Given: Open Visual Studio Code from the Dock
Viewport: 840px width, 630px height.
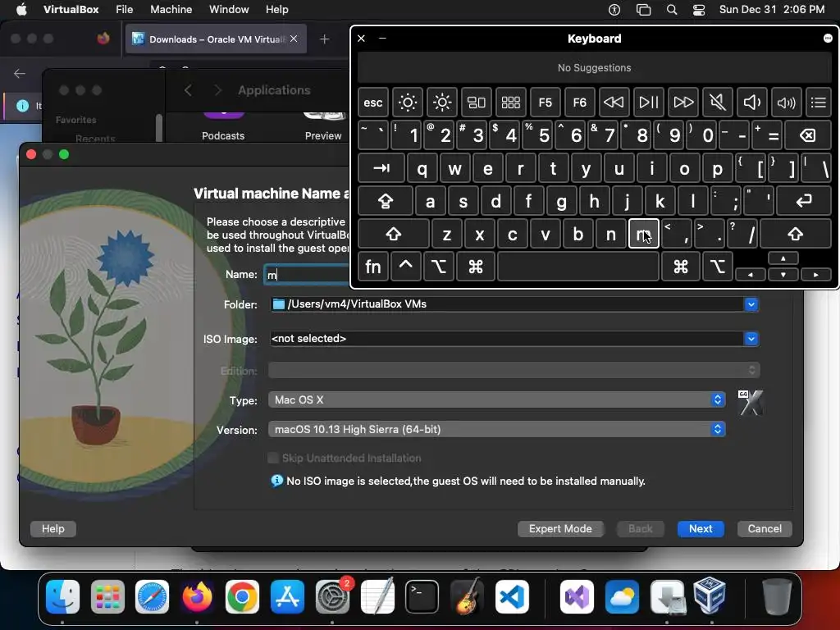Looking at the screenshot, I should click(512, 596).
